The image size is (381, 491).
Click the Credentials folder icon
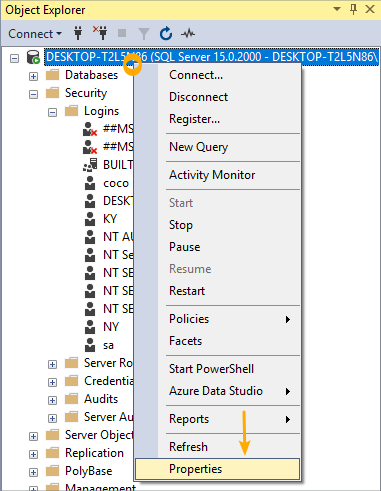71,381
